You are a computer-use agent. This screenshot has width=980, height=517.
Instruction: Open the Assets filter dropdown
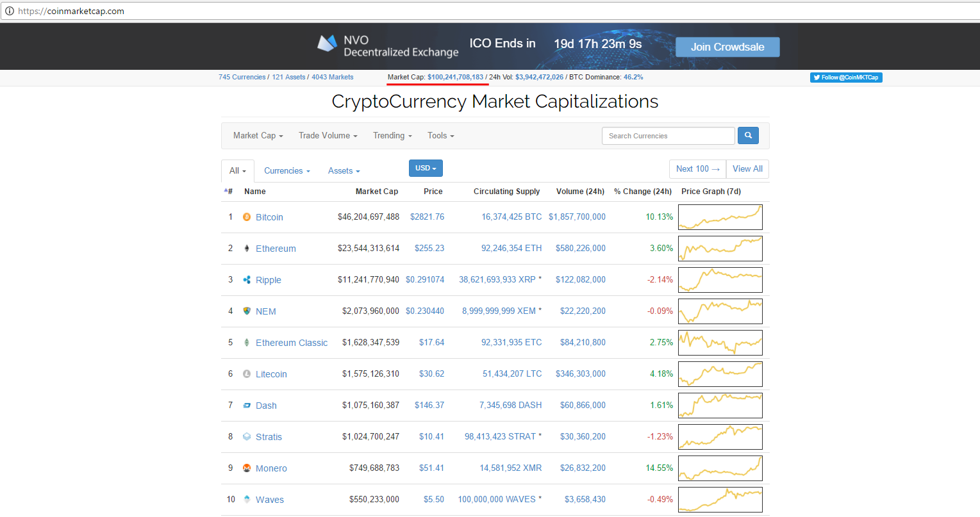[344, 171]
